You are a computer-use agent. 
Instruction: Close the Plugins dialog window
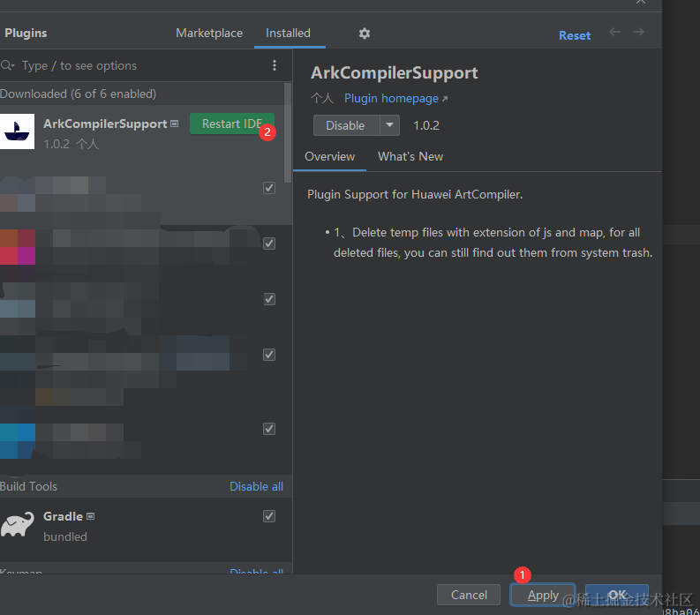coord(641,2)
